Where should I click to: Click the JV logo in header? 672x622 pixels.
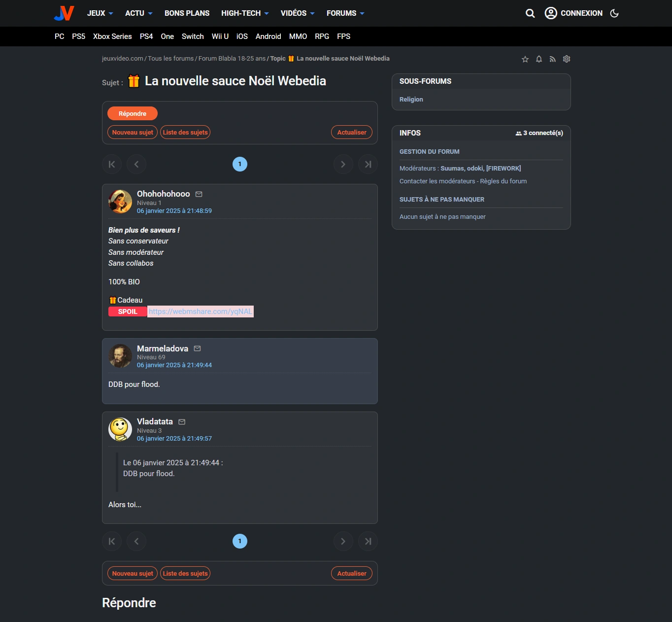[64, 13]
